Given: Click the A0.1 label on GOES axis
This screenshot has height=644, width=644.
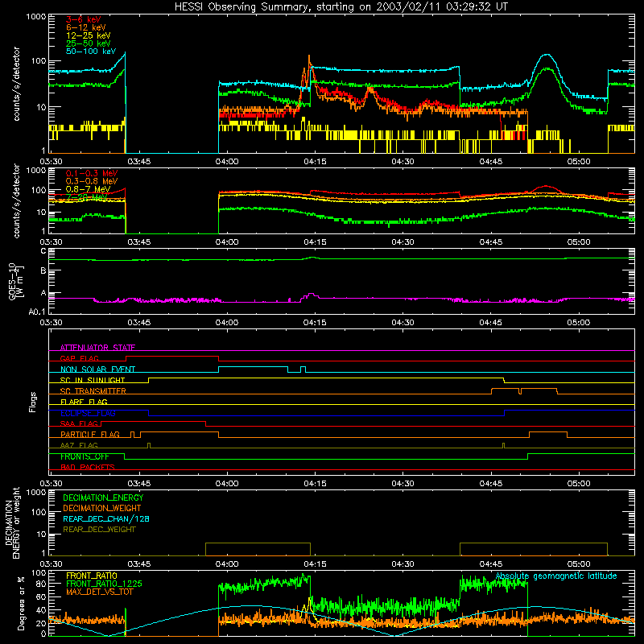Looking at the screenshot, I should click(x=37, y=312).
